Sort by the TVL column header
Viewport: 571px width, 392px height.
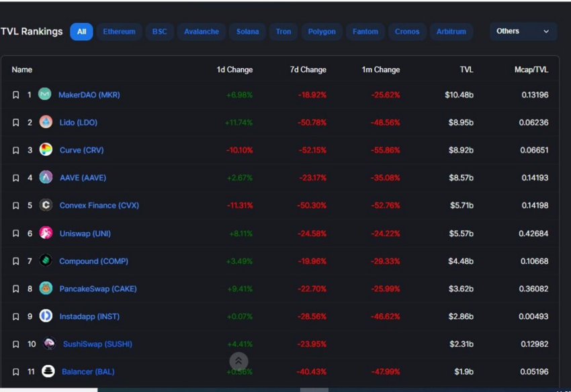466,70
